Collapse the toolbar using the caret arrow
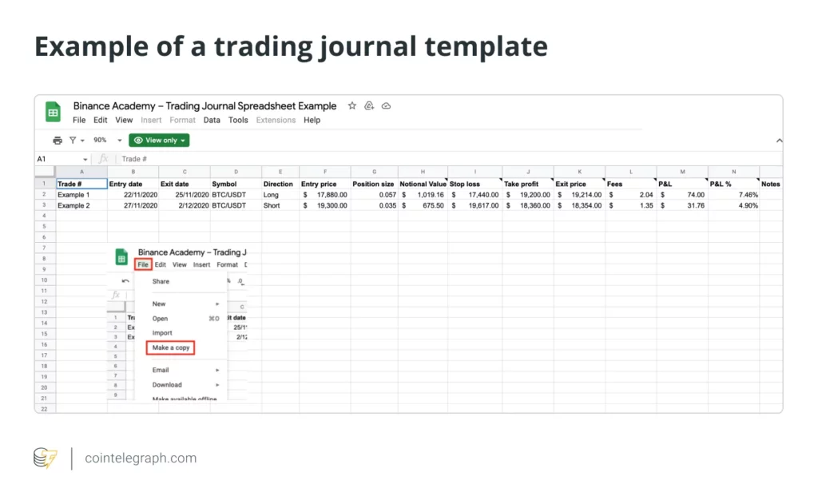The image size is (818, 504). [x=779, y=141]
